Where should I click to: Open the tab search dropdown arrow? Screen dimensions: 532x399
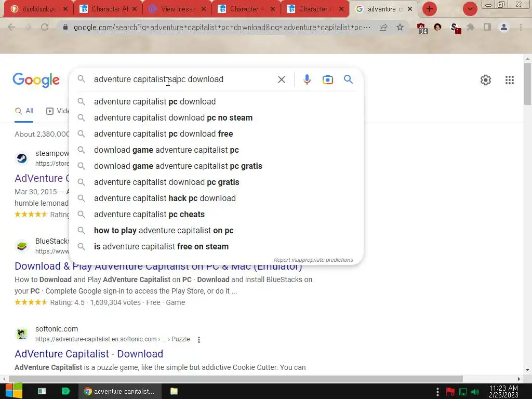pyautogui.click(x=470, y=9)
